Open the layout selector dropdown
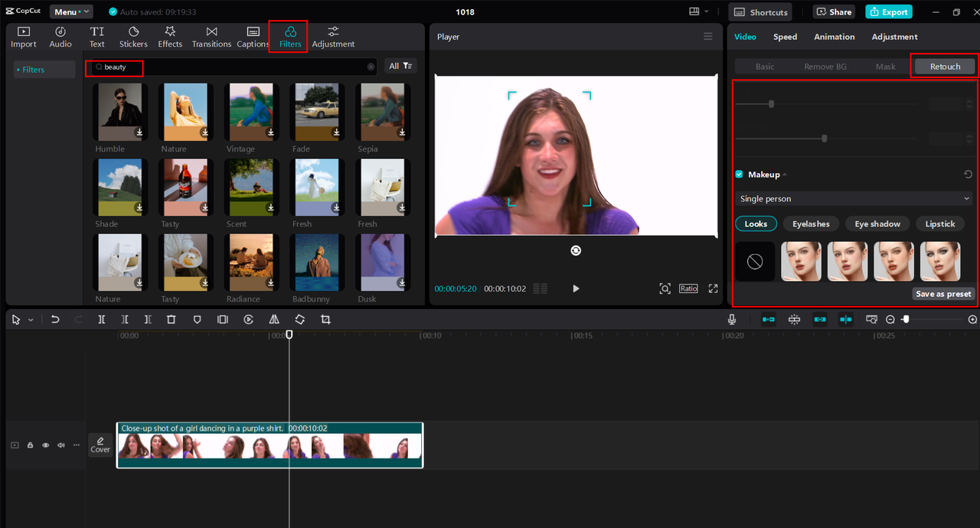Image resolution: width=980 pixels, height=528 pixels. click(x=698, y=11)
